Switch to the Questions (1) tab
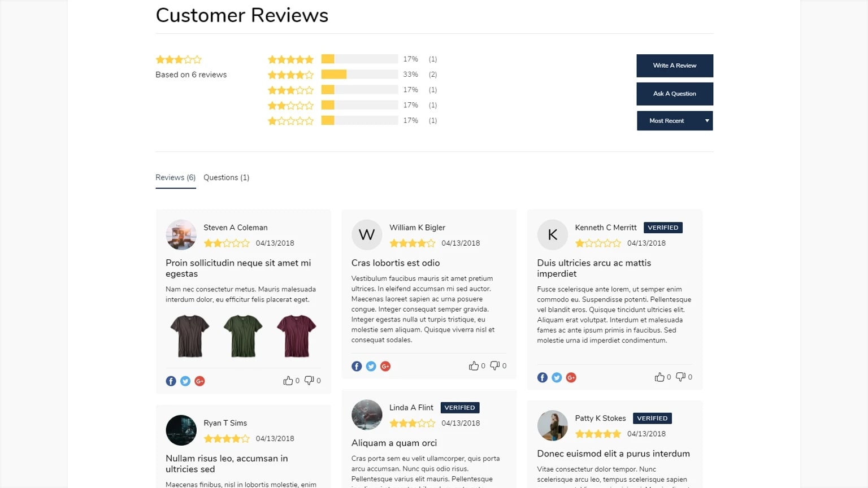The image size is (868, 488). (x=226, y=177)
